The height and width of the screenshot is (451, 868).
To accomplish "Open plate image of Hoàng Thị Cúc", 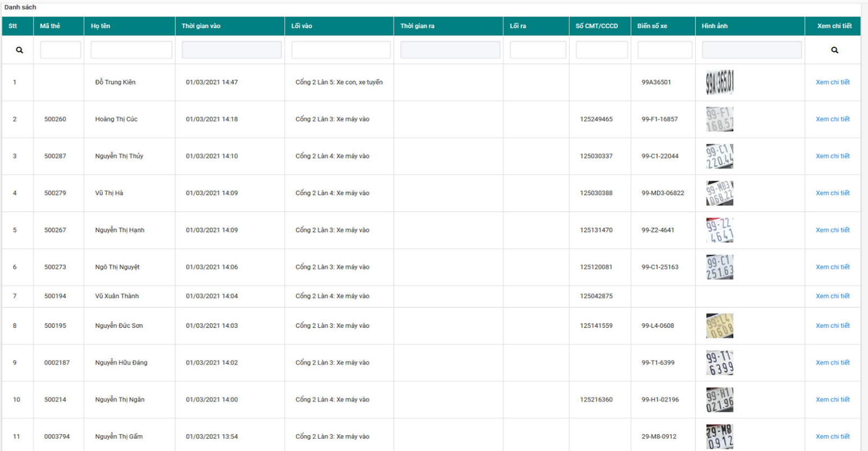I will [x=720, y=119].
